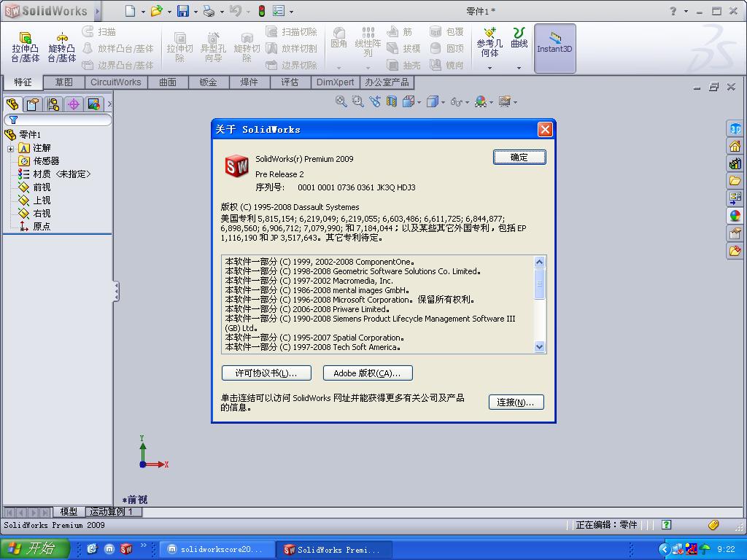Viewport: 747px width, 560px height.
Task: Click Design Library icon in task pane
Action: [x=735, y=164]
